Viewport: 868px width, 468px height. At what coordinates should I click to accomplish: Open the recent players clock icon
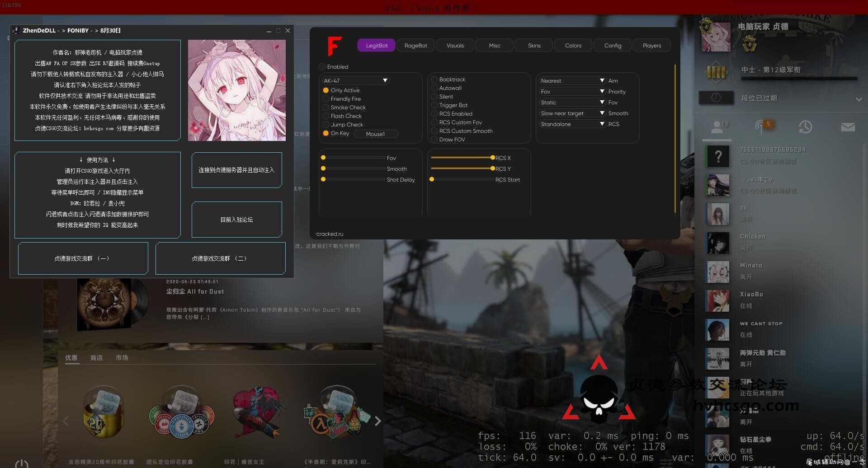805,127
